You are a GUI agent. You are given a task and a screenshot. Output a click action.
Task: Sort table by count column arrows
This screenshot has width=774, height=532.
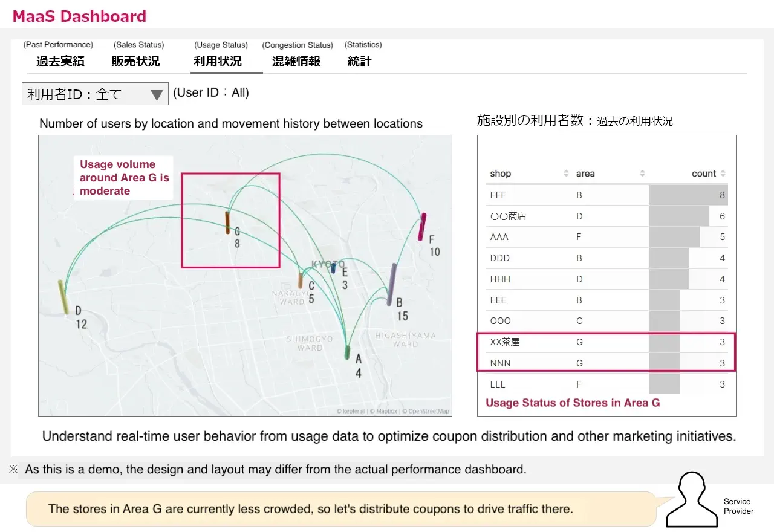point(723,174)
